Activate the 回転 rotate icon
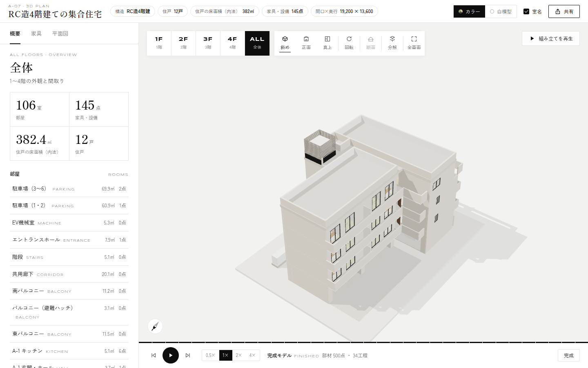The image size is (588, 368). tap(349, 43)
